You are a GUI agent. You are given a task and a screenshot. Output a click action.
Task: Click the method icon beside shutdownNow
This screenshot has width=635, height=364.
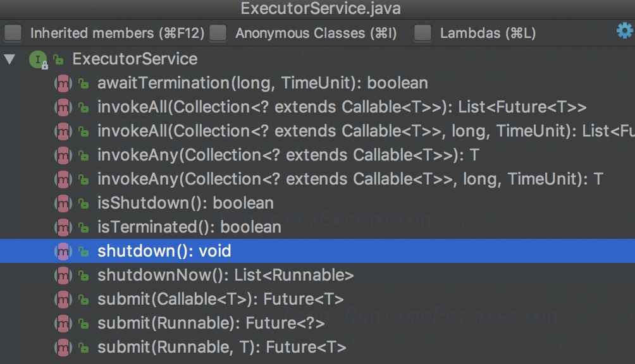pyautogui.click(x=63, y=276)
